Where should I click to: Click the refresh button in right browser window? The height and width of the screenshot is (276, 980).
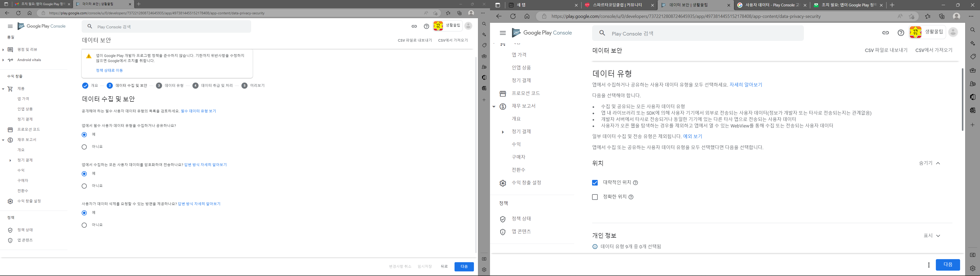513,16
